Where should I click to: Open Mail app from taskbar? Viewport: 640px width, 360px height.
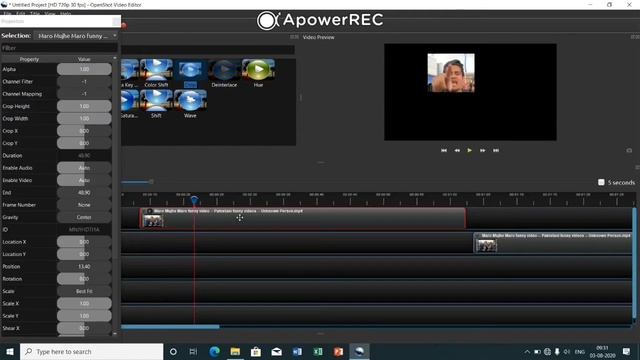coord(276,351)
